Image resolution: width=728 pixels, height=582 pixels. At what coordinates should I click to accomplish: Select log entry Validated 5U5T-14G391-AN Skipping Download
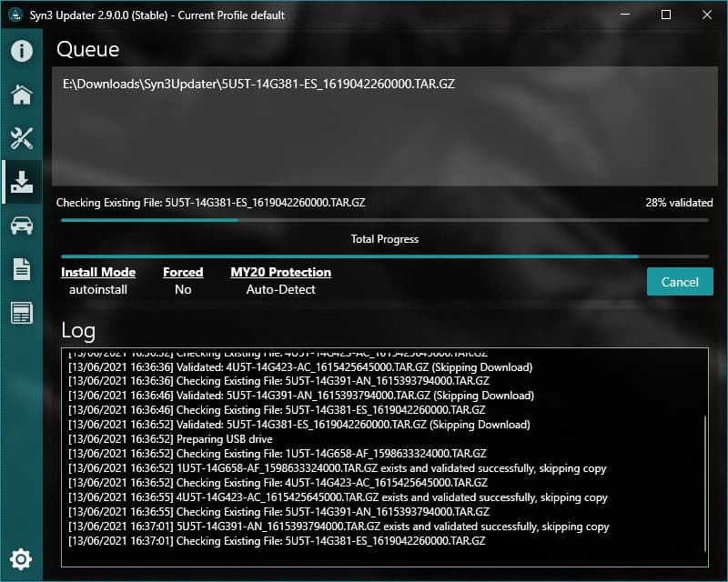tap(301, 396)
